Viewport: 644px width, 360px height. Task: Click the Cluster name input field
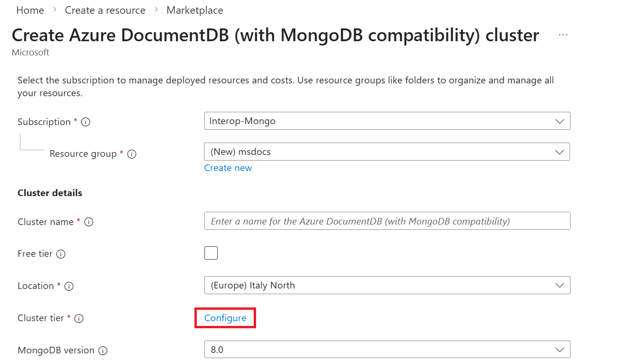click(x=386, y=221)
